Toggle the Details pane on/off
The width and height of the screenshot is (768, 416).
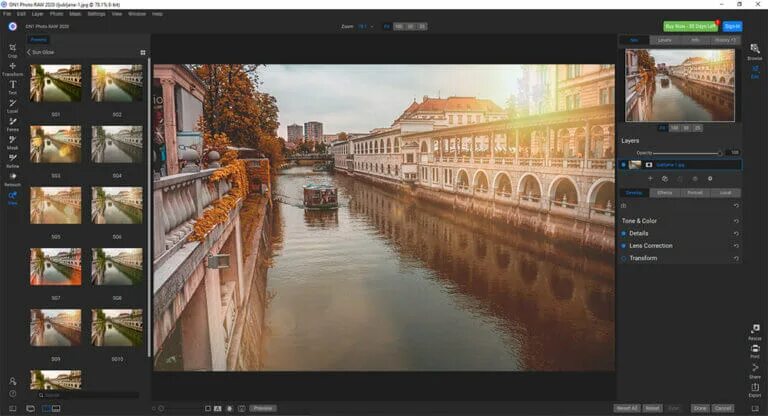click(624, 234)
